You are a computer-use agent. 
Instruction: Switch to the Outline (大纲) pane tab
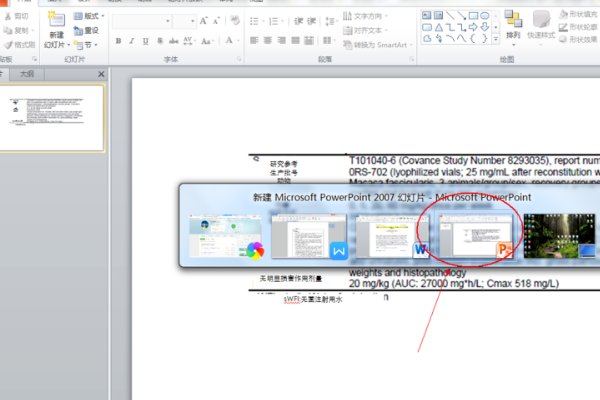[27, 75]
